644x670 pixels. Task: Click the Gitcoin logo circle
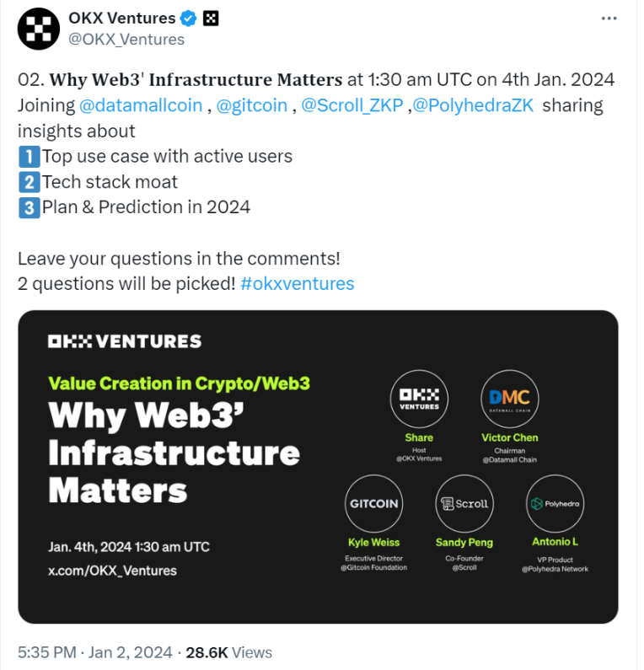[373, 503]
